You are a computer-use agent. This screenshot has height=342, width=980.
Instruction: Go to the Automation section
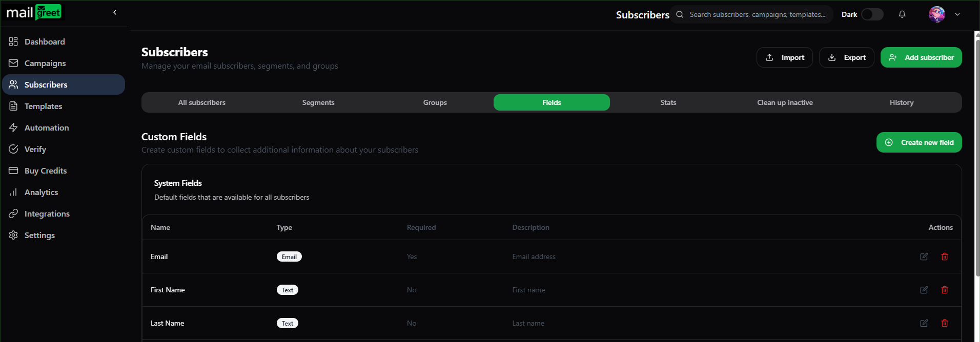[64, 127]
